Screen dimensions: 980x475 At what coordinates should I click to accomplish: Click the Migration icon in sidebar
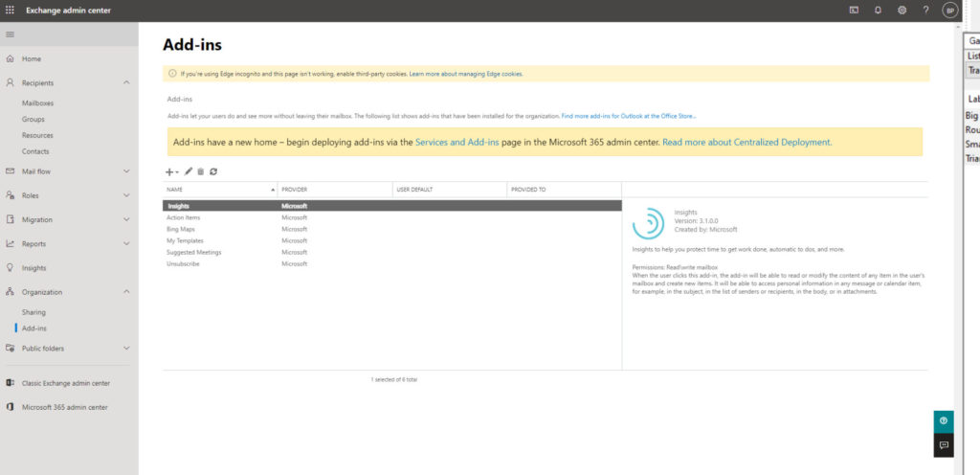pyautogui.click(x=10, y=219)
